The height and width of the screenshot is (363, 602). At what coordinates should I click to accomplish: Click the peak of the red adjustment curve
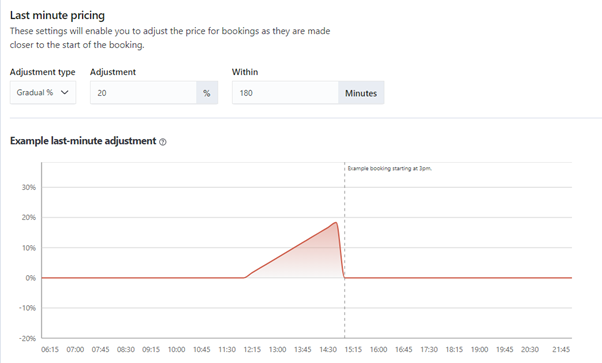336,222
